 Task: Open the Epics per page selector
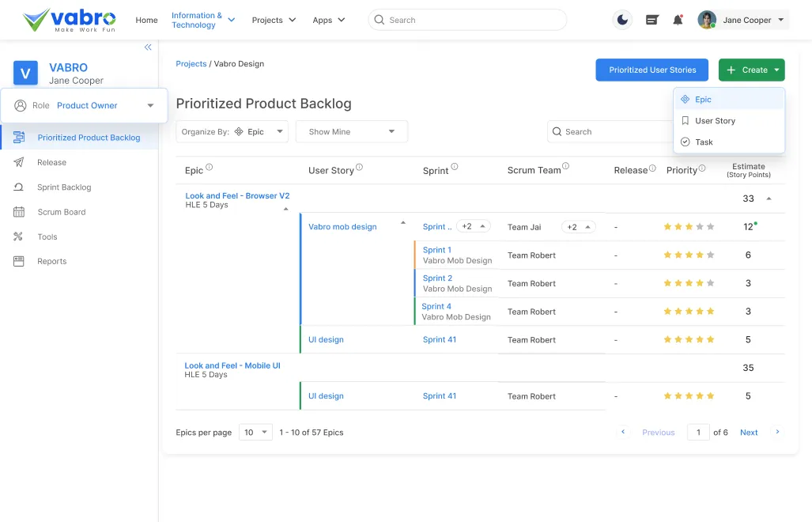click(255, 432)
